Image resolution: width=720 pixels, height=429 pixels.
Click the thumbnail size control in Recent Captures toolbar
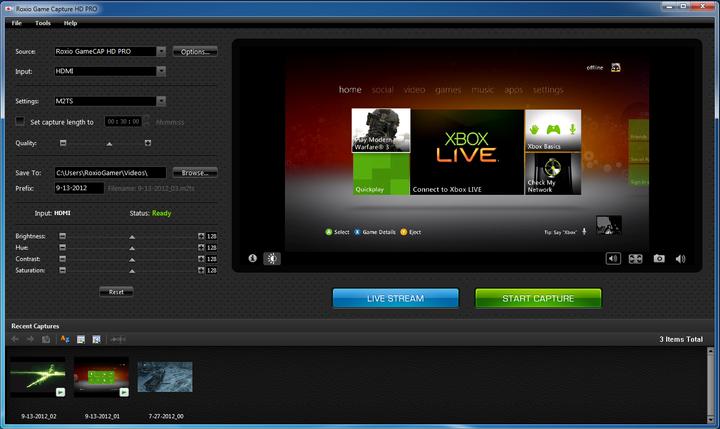(x=118, y=339)
